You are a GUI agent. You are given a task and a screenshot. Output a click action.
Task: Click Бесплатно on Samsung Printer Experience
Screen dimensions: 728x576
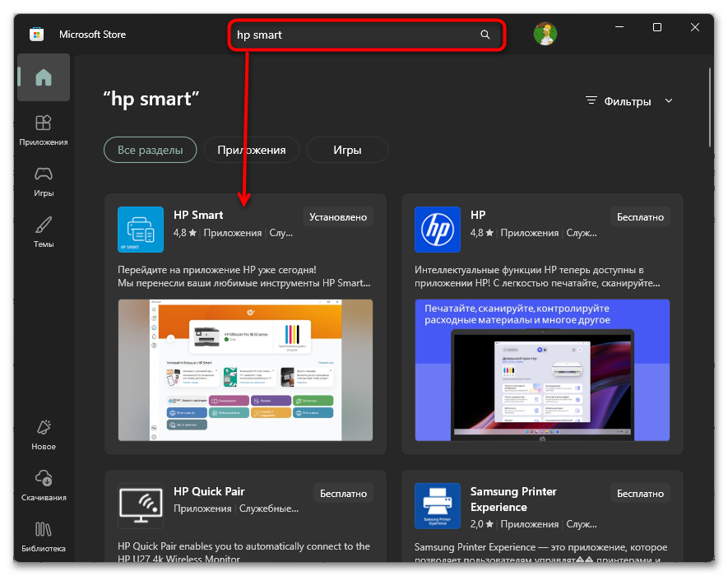coord(640,494)
